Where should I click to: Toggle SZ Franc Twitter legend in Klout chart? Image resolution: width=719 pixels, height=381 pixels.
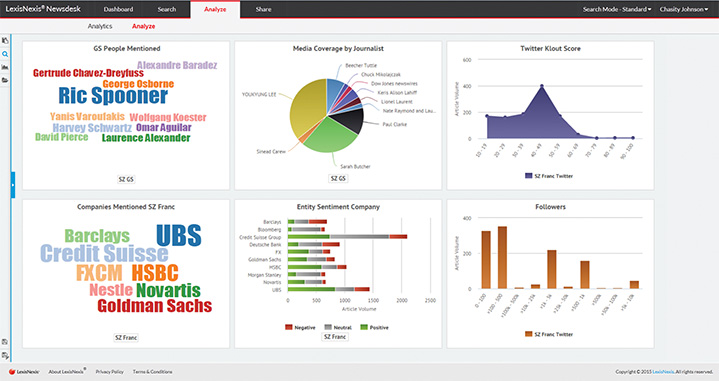click(549, 176)
